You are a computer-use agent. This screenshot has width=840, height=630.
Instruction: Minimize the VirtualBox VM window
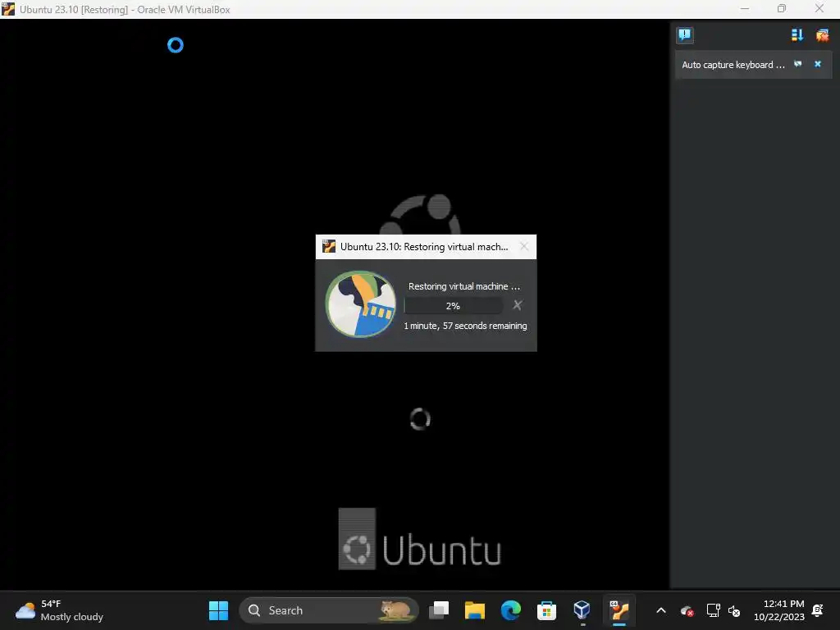pyautogui.click(x=745, y=8)
